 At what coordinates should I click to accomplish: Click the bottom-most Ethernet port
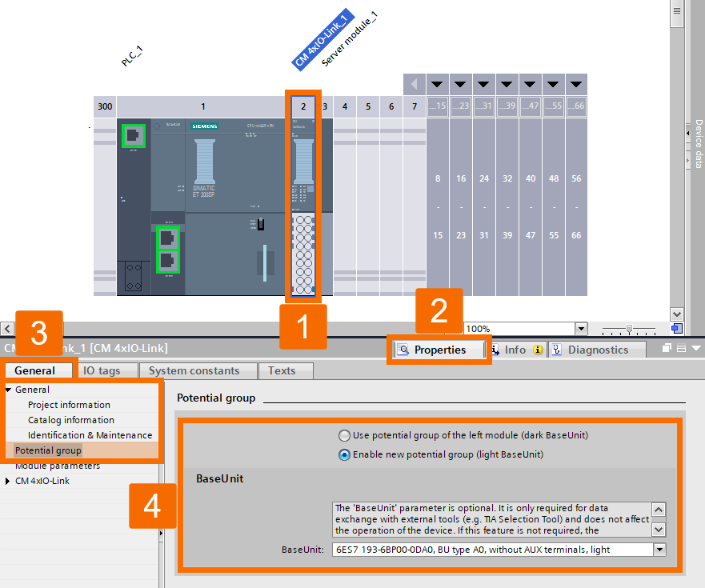pos(168,261)
